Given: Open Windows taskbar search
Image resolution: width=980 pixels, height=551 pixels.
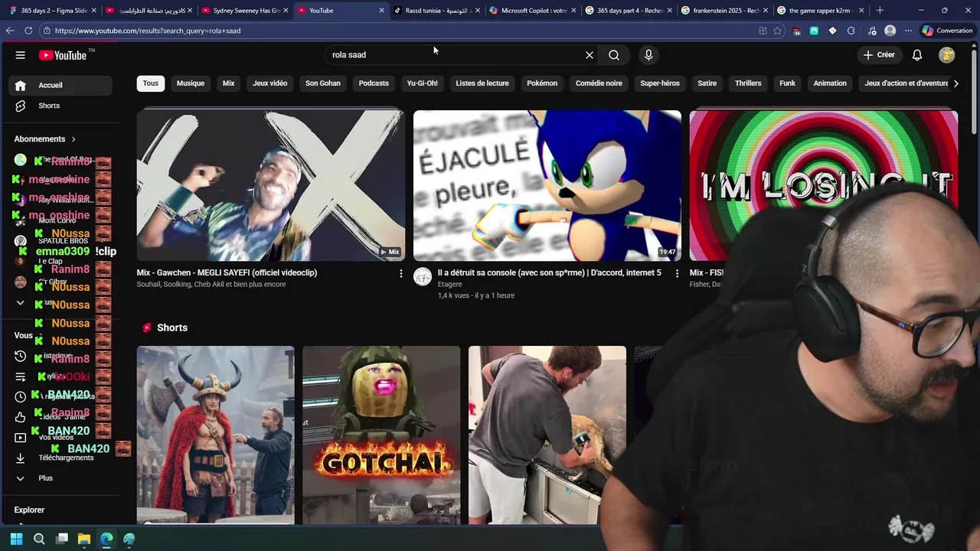Looking at the screenshot, I should click(39, 540).
